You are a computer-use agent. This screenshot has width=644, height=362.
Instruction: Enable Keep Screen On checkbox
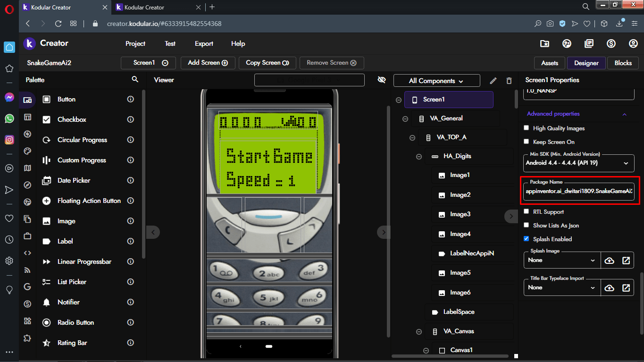(x=527, y=142)
